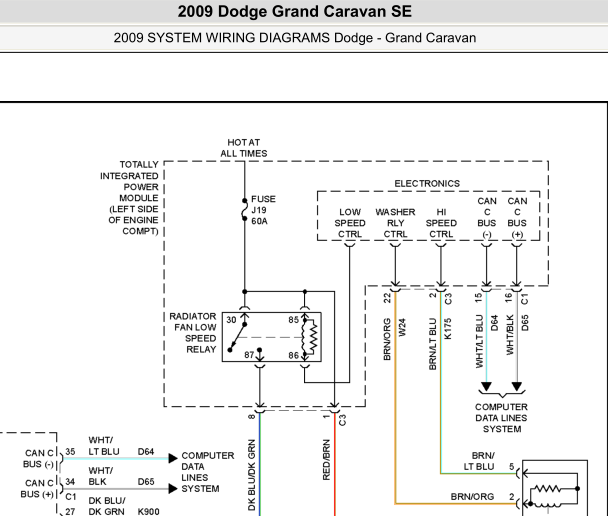608x516 pixels.
Task: Select connector pin number "16"
Action: click(x=509, y=298)
